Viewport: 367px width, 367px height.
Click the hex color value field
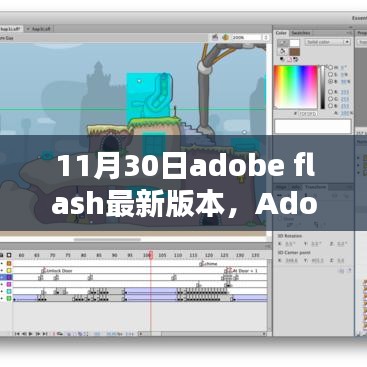[x=308, y=114]
